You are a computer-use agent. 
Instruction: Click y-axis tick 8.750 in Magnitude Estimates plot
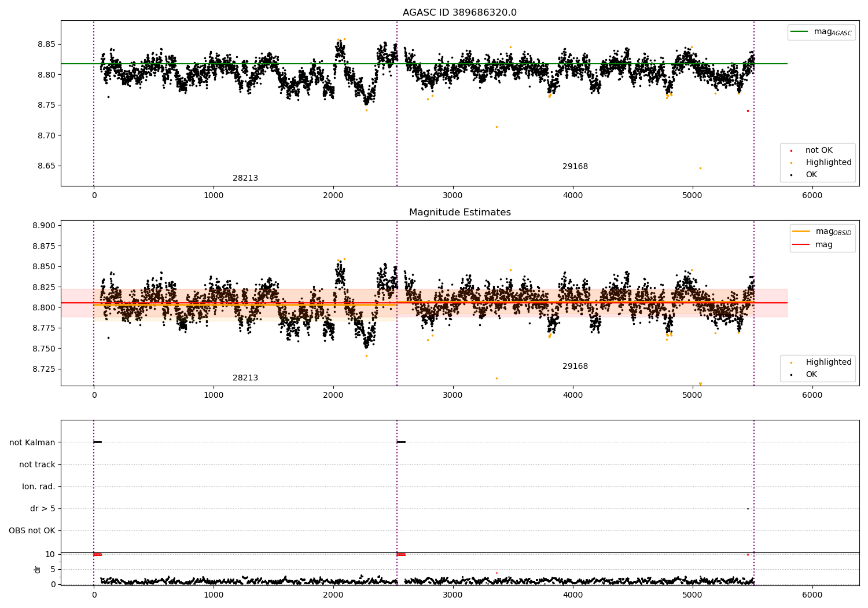coord(44,349)
